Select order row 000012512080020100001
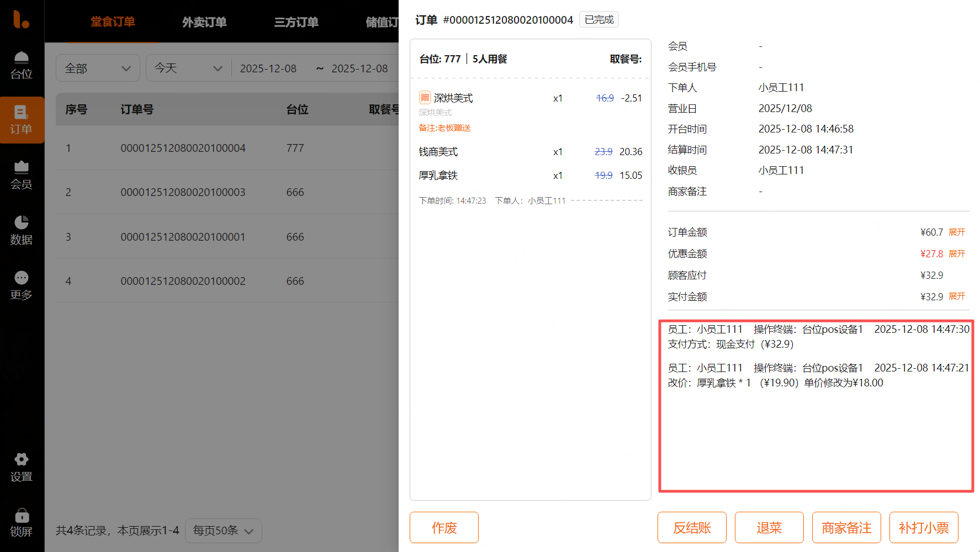Screen dimensions: 980x552 227,237
